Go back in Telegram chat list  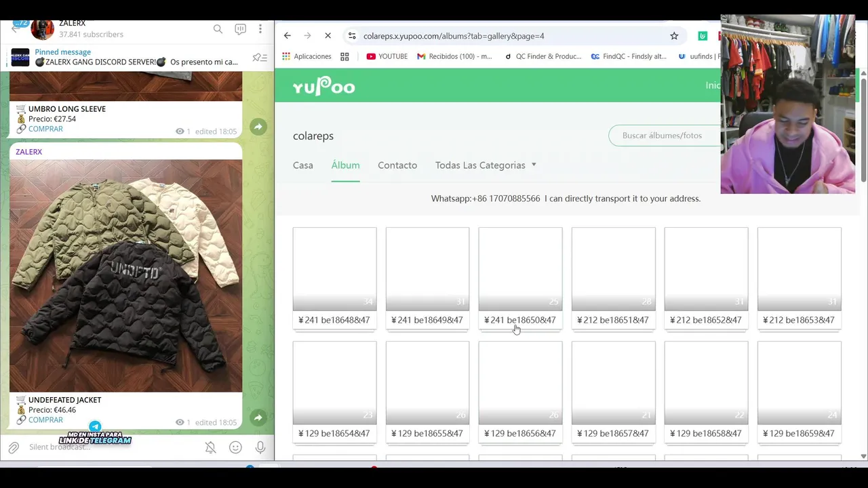[x=16, y=28]
